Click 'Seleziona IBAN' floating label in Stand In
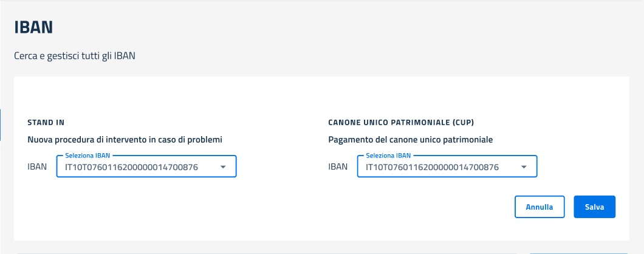Screen dimensions: 644x254 pyautogui.click(x=87, y=156)
